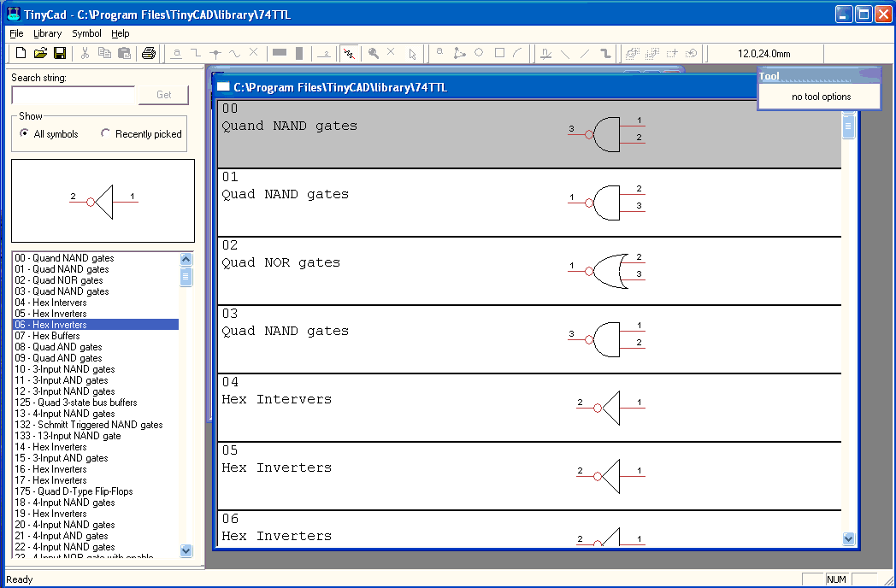
Task: Open a file with the folder icon
Action: click(40, 54)
